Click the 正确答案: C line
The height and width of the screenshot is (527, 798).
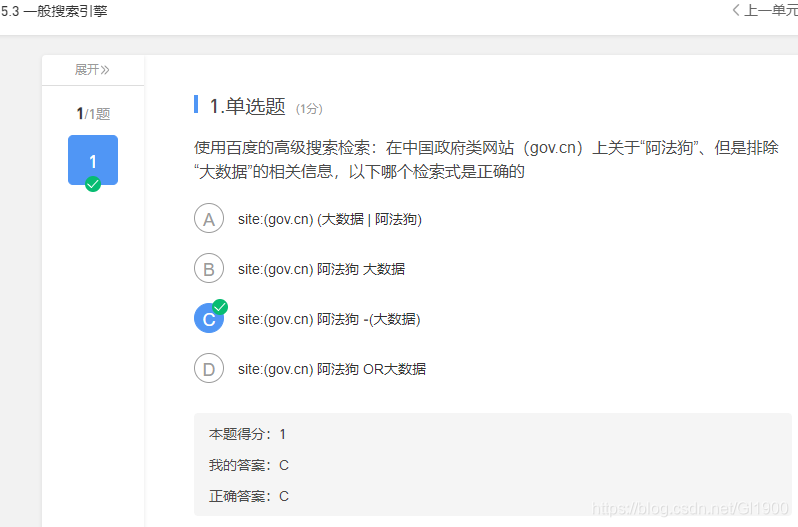(x=249, y=496)
